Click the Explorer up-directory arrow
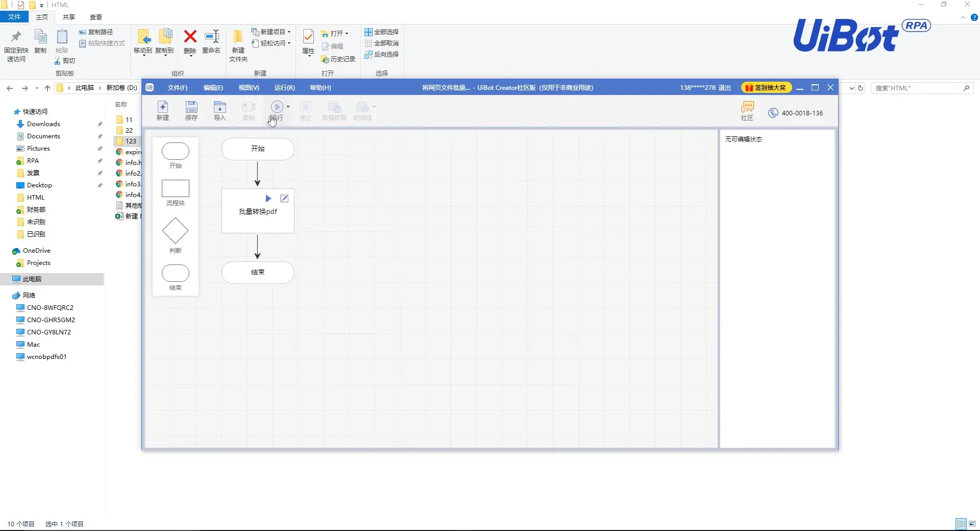This screenshot has width=980, height=531. (47, 88)
